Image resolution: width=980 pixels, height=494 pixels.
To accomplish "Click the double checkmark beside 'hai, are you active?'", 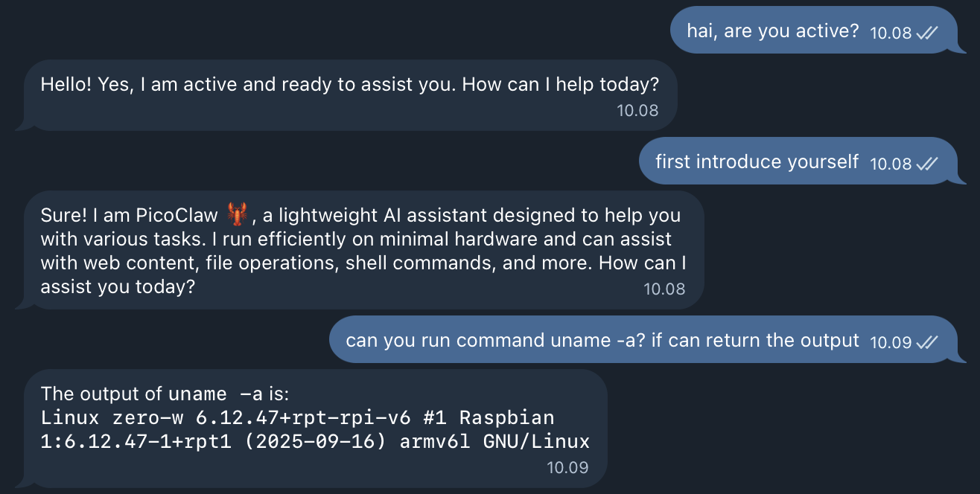I will click(x=926, y=31).
